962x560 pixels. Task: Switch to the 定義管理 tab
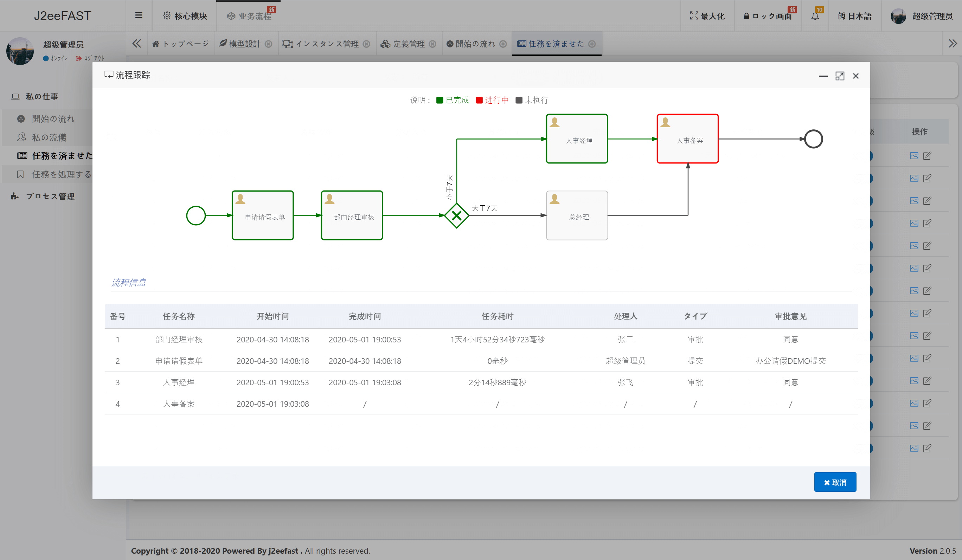pyautogui.click(x=408, y=44)
